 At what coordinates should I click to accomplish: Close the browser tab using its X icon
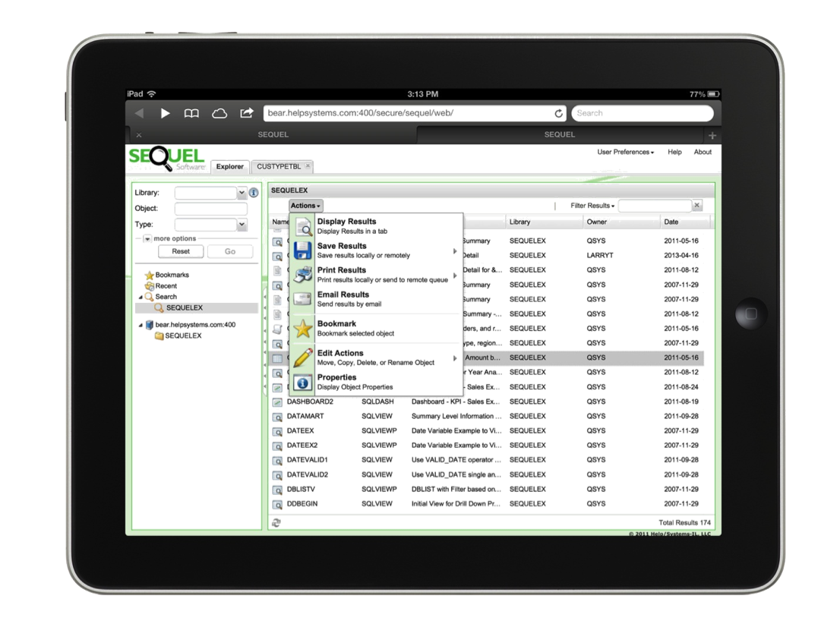point(139,135)
